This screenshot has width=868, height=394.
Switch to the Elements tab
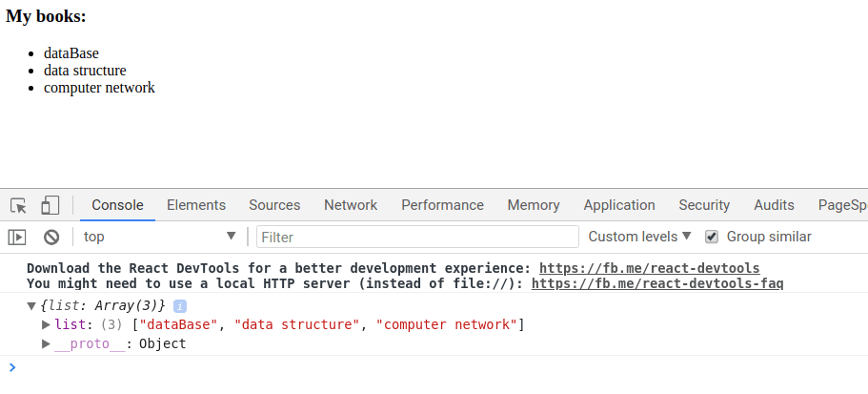pyautogui.click(x=196, y=205)
